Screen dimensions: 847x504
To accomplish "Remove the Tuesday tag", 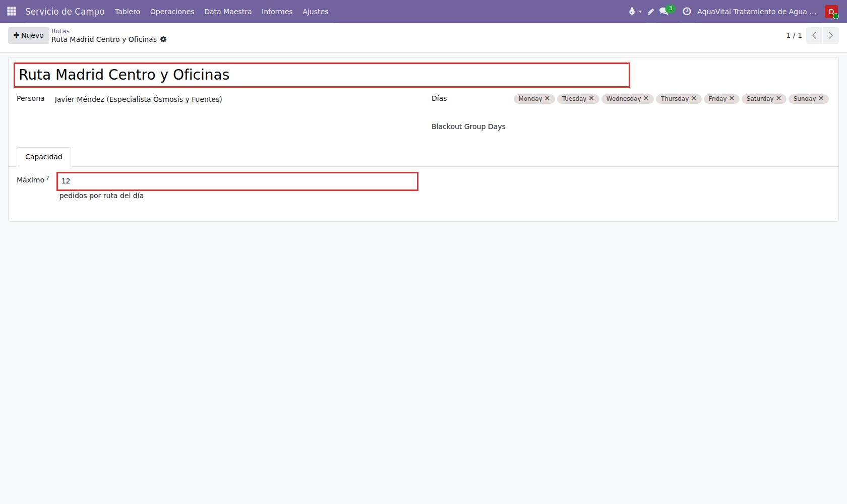I will [x=591, y=98].
